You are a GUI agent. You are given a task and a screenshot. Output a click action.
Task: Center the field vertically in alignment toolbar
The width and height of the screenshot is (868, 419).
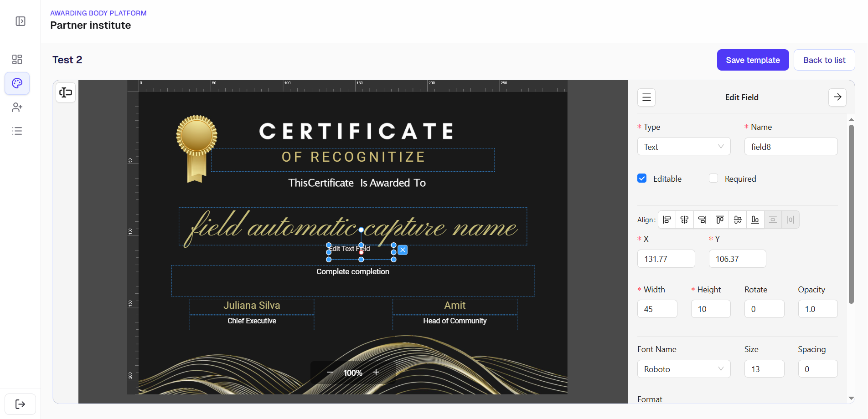pyautogui.click(x=738, y=220)
